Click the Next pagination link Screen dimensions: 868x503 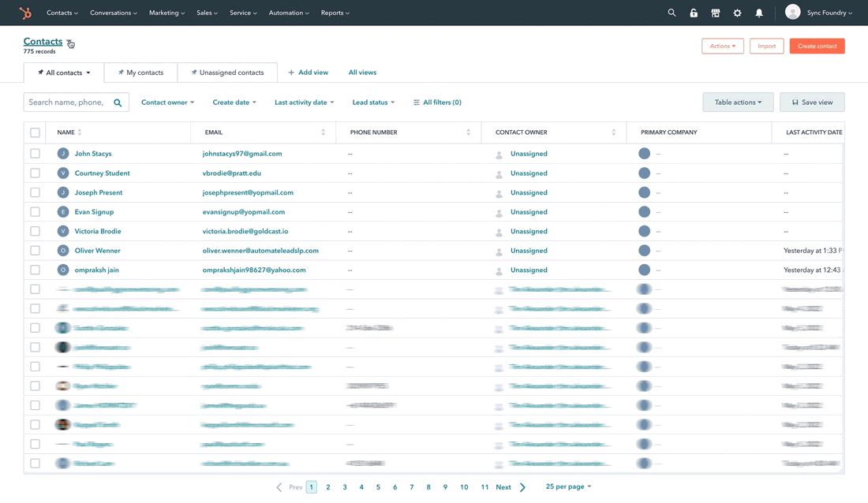click(503, 487)
